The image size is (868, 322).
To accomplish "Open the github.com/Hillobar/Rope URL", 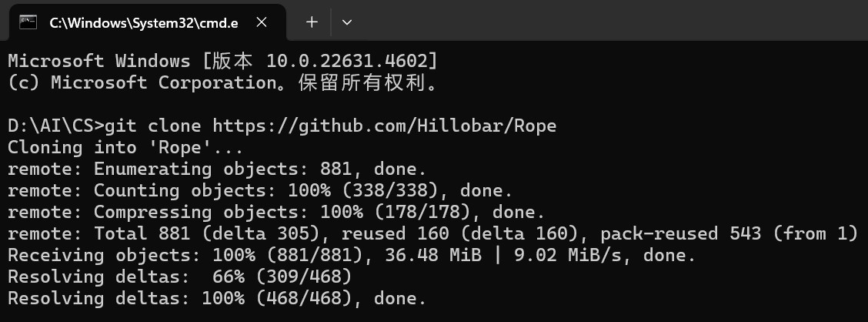I will pos(384,126).
